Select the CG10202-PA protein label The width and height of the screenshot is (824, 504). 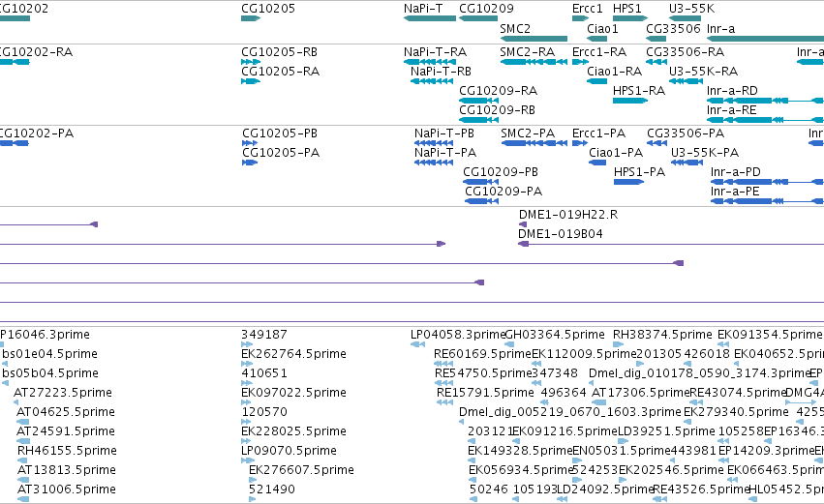coord(35,133)
